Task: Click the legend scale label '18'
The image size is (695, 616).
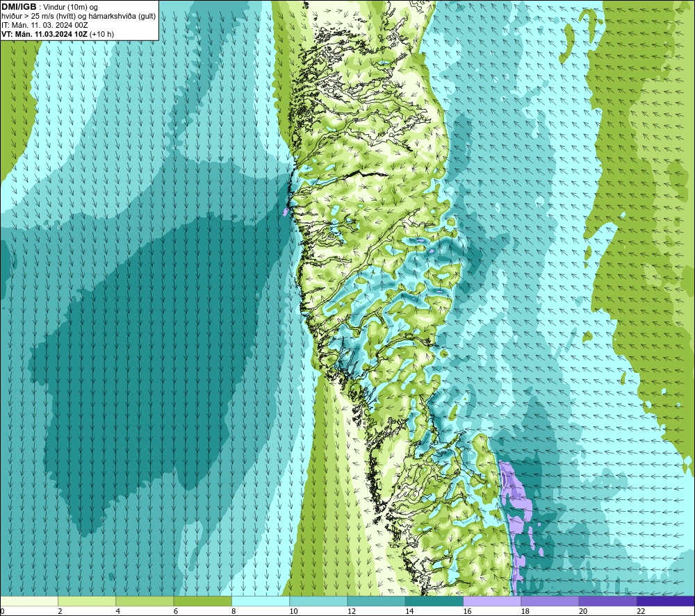Action: 525,612
